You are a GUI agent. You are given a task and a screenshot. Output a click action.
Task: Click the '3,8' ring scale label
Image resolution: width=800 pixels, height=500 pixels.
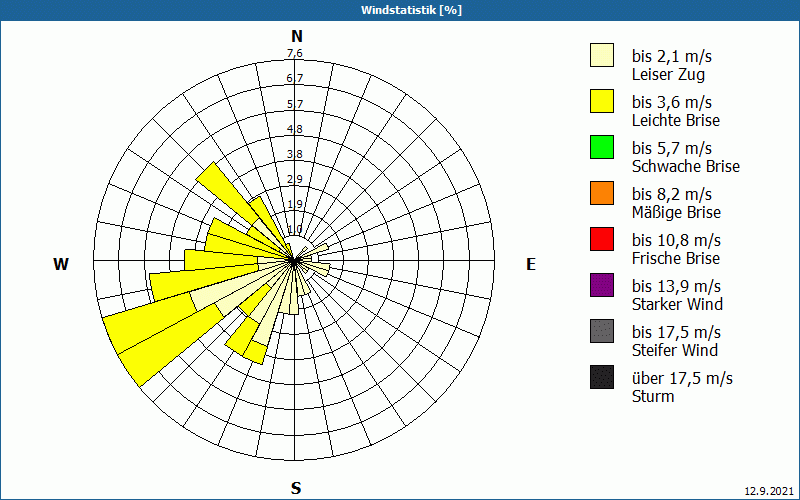click(294, 154)
